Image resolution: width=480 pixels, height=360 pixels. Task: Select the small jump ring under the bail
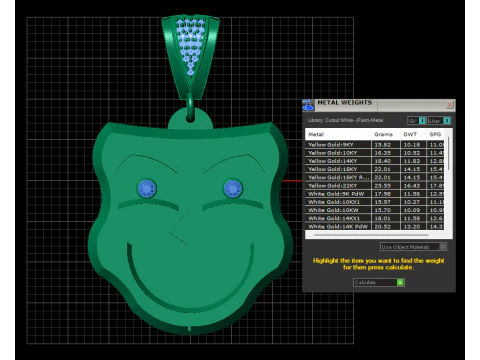point(190,108)
